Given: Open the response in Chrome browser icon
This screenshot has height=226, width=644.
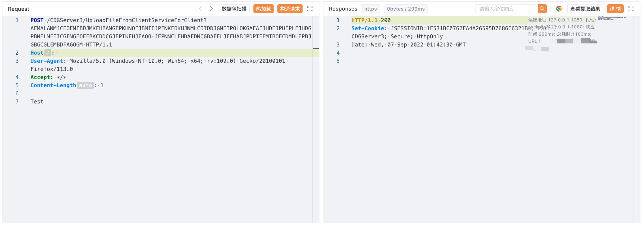Looking at the screenshot, I should 559,9.
